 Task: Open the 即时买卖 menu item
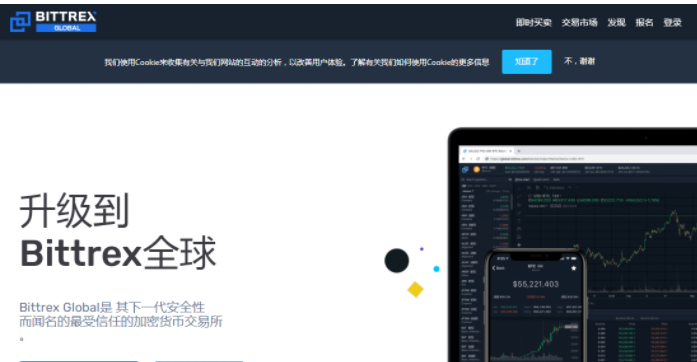click(533, 23)
